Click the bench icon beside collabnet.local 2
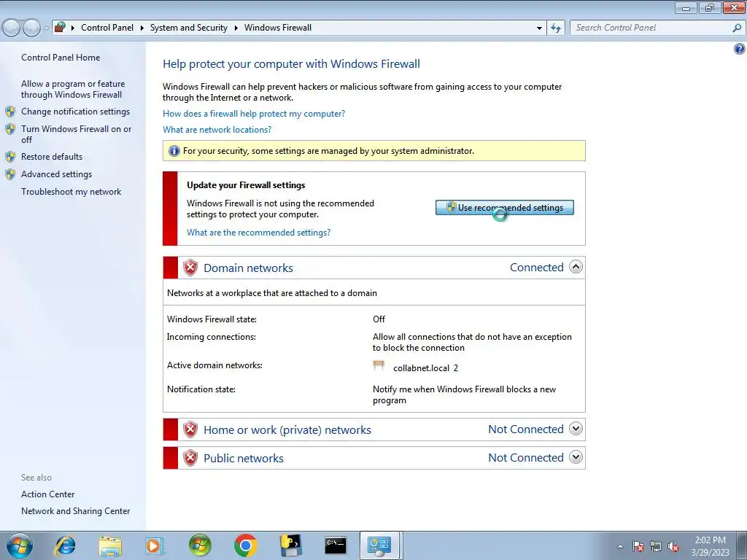This screenshot has width=747, height=560. coord(379,366)
